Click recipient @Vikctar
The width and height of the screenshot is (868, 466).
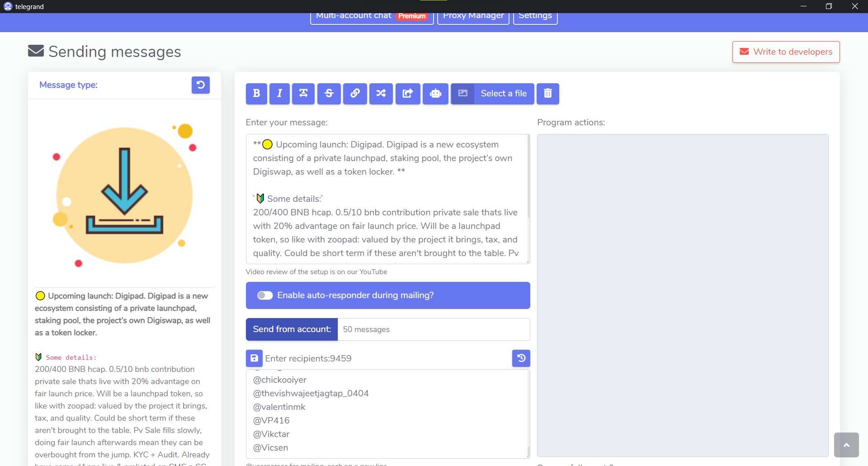point(271,434)
